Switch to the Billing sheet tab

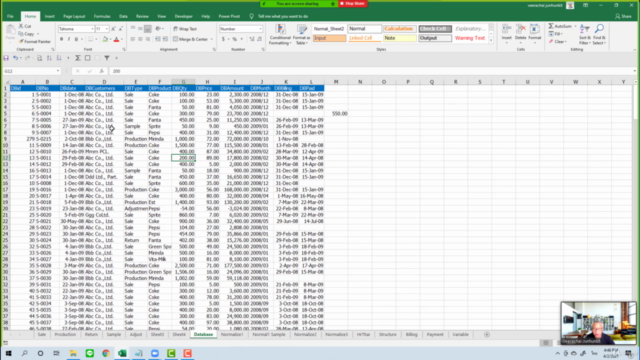tap(411, 334)
